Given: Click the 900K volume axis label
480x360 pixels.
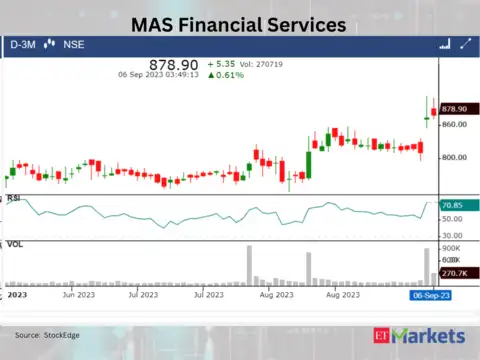Looking at the screenshot, I should (x=451, y=248).
